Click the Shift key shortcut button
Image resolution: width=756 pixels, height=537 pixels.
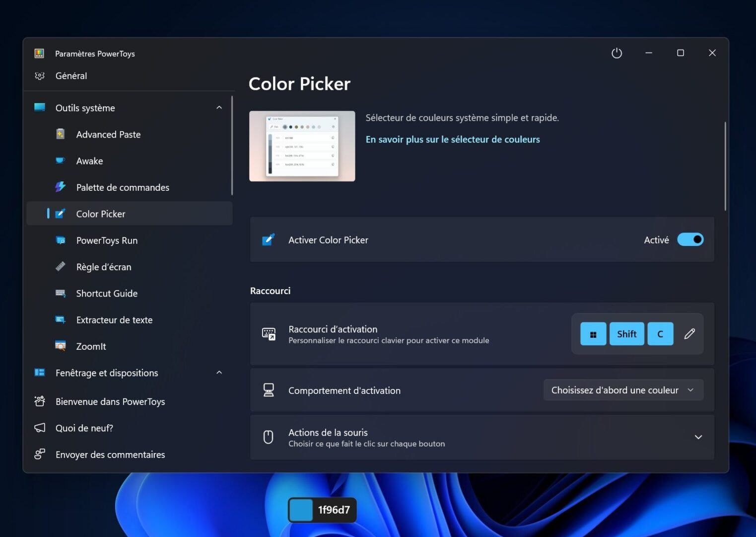point(626,334)
